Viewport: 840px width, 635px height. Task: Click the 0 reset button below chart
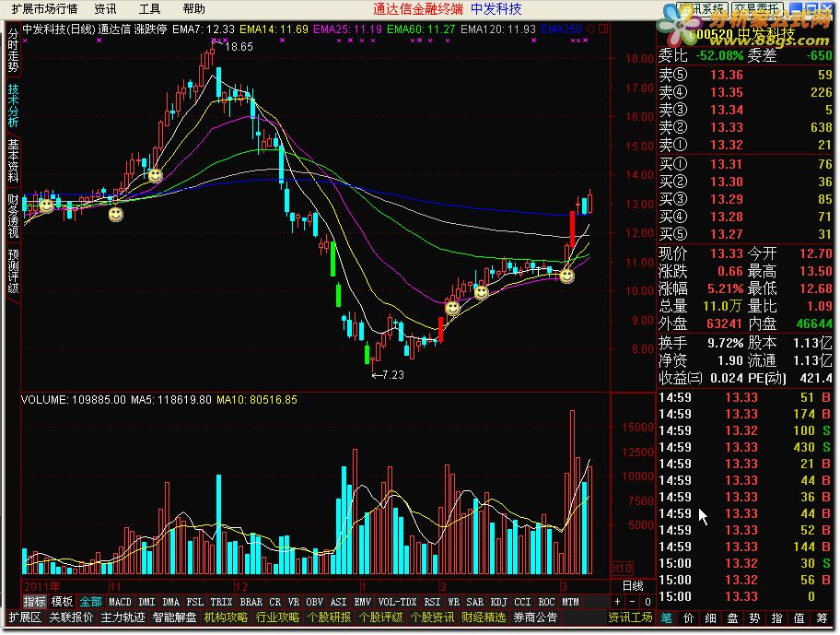(647, 602)
